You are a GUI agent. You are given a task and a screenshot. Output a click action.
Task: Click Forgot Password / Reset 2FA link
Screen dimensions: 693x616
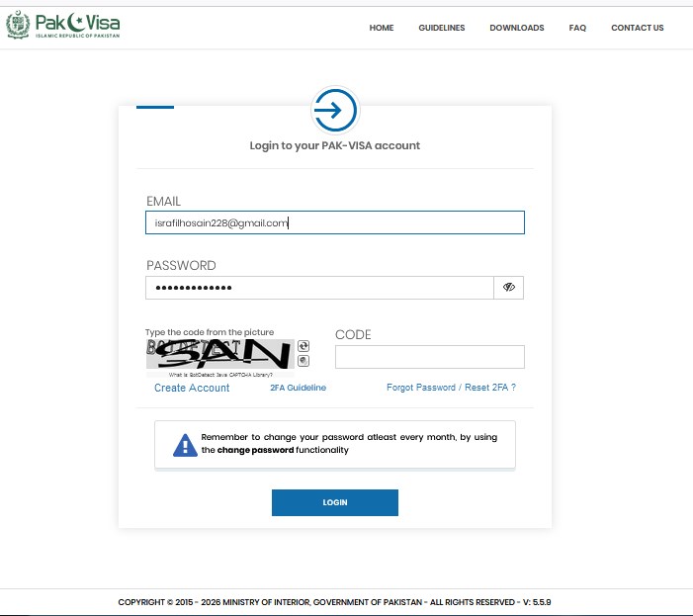[x=451, y=388]
